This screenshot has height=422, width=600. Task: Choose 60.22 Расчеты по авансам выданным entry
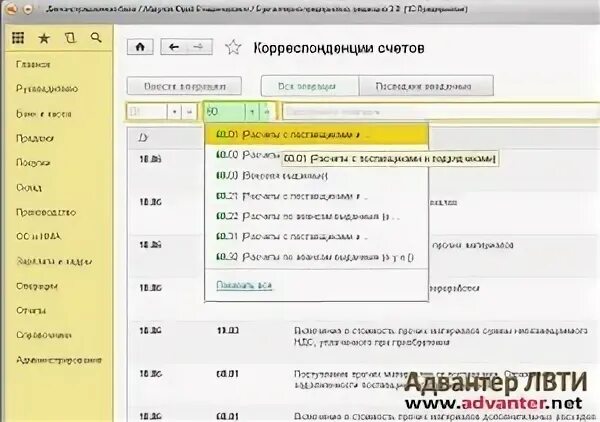(316, 217)
